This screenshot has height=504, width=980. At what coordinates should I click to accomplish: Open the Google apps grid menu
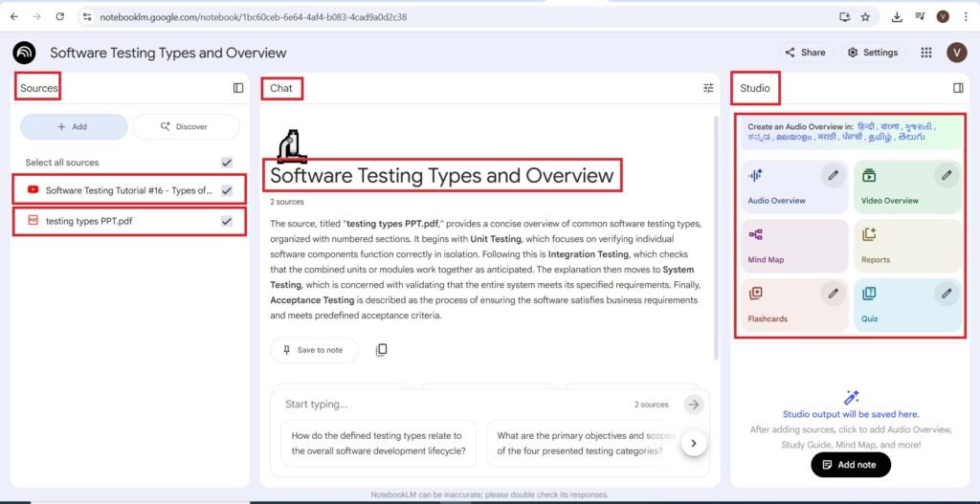point(925,53)
